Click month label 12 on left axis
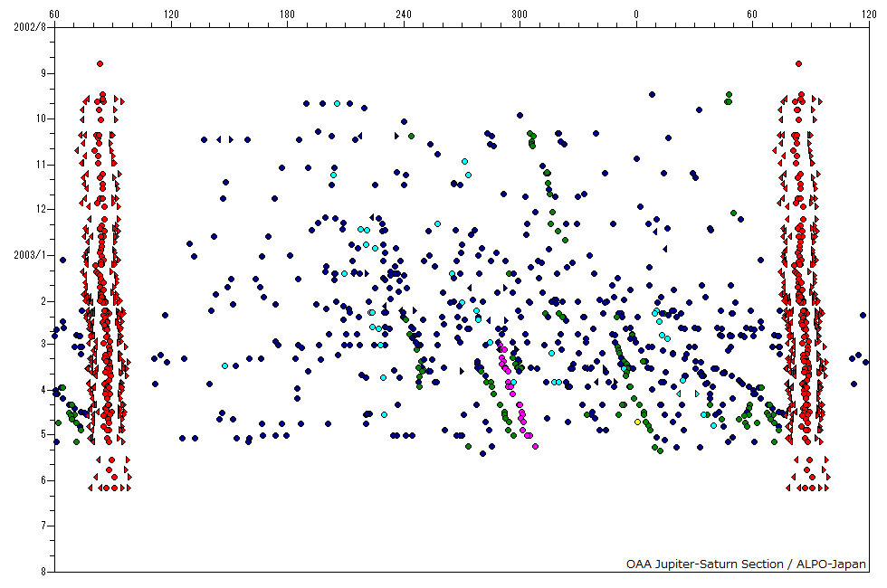This screenshot has width=887, height=588. [42, 209]
